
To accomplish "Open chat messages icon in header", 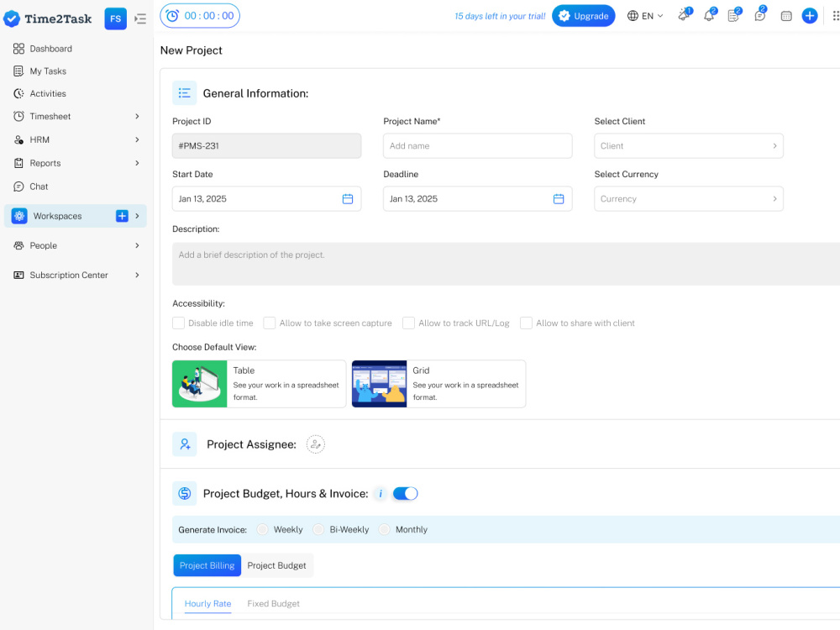I will coord(759,15).
